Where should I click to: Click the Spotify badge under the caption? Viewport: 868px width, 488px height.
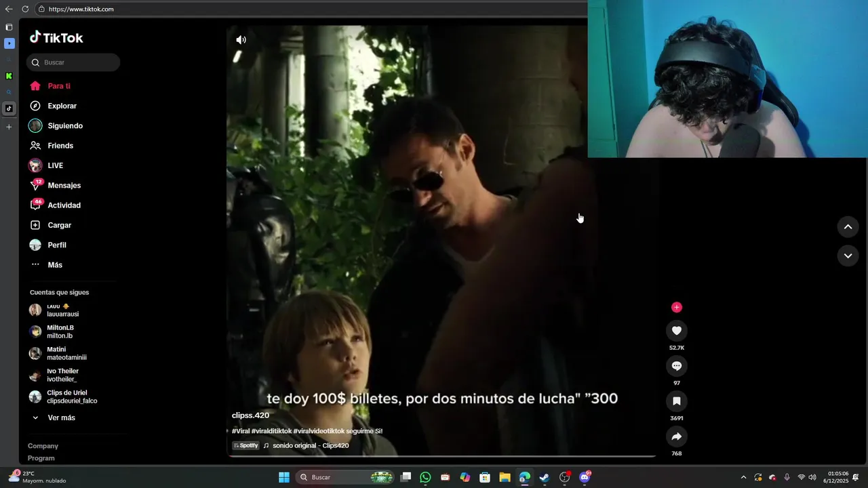(x=245, y=445)
